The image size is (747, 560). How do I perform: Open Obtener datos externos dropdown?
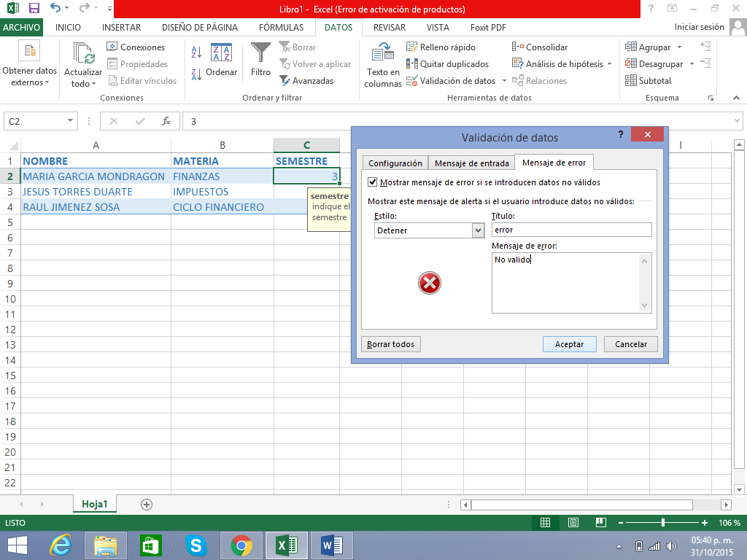click(29, 66)
